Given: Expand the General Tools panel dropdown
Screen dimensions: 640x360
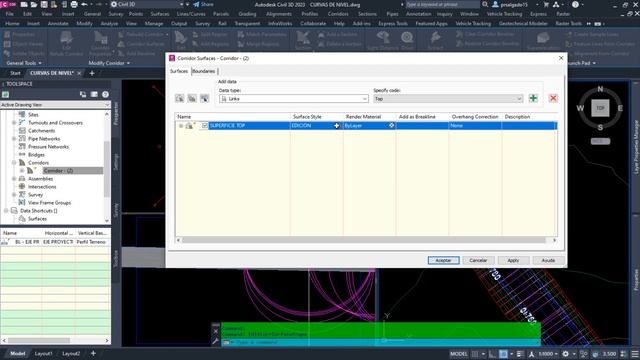Looking at the screenshot, I should [x=24, y=63].
